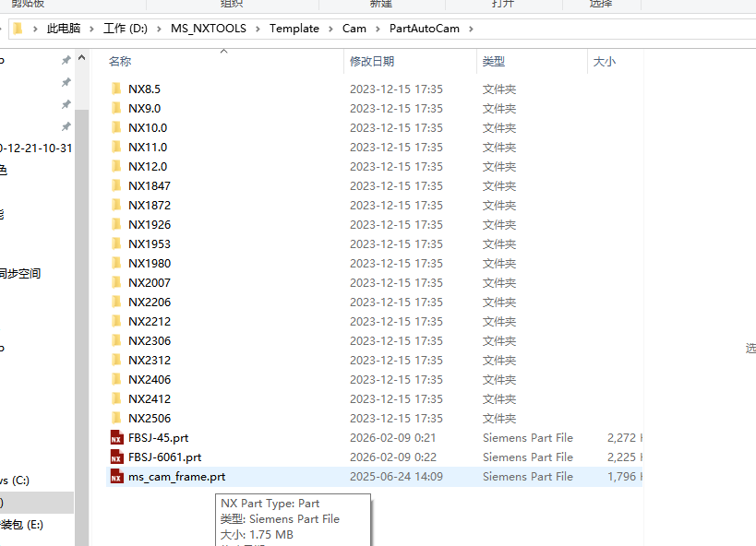Viewport: 756px width, 546px height.
Task: Click navigation pane scrollbar up arrow
Action: pos(81,58)
